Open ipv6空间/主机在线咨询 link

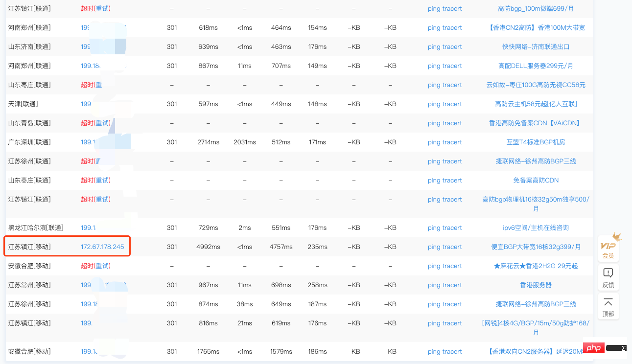click(536, 228)
